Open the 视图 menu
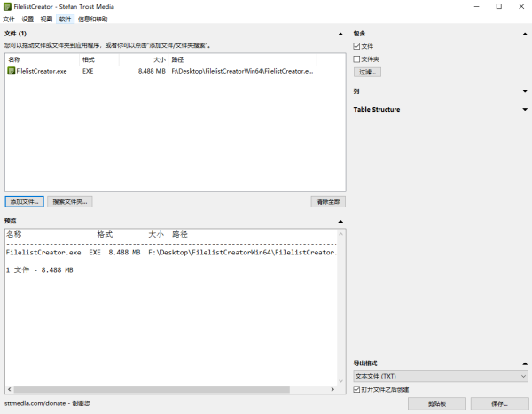Screen dimensions: 532x414 pyautogui.click(x=46, y=19)
